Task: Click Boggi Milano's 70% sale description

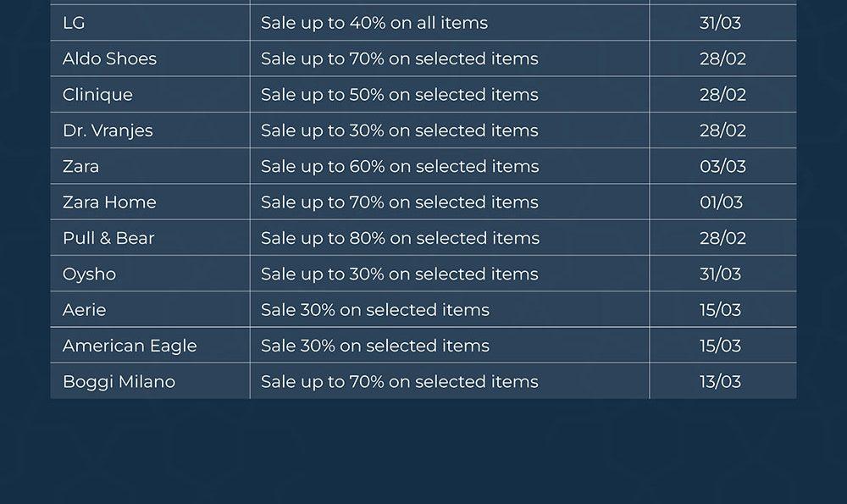Action: pos(400,382)
